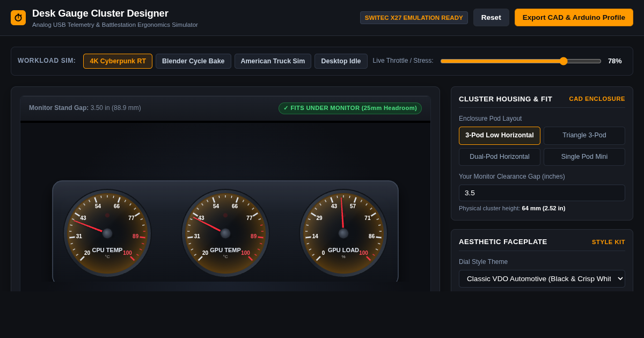Click the GPU LOAD gauge

click(343, 233)
